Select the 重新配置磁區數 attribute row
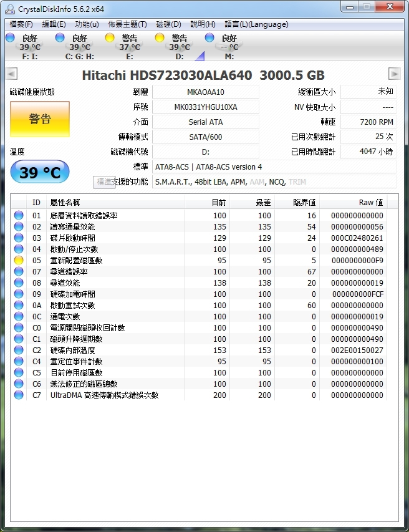The height and width of the screenshot is (532, 409). [200, 260]
